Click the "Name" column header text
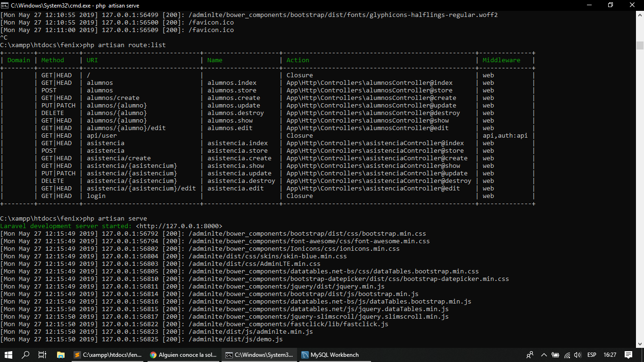Viewport: 644px width, 362px height. click(215, 60)
